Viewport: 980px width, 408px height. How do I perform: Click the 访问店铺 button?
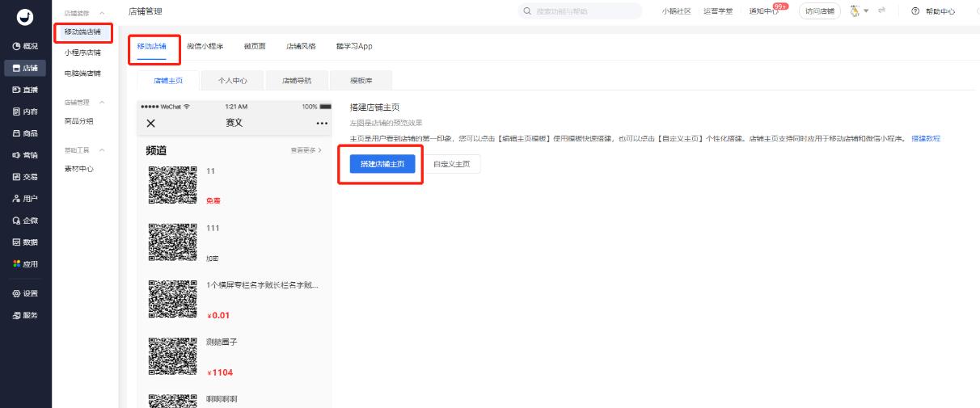click(x=819, y=11)
